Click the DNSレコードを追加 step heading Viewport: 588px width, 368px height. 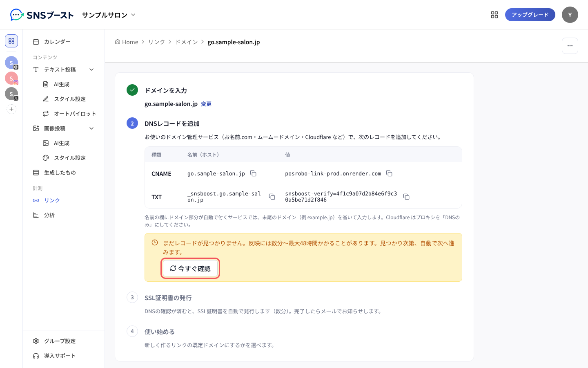(x=172, y=123)
